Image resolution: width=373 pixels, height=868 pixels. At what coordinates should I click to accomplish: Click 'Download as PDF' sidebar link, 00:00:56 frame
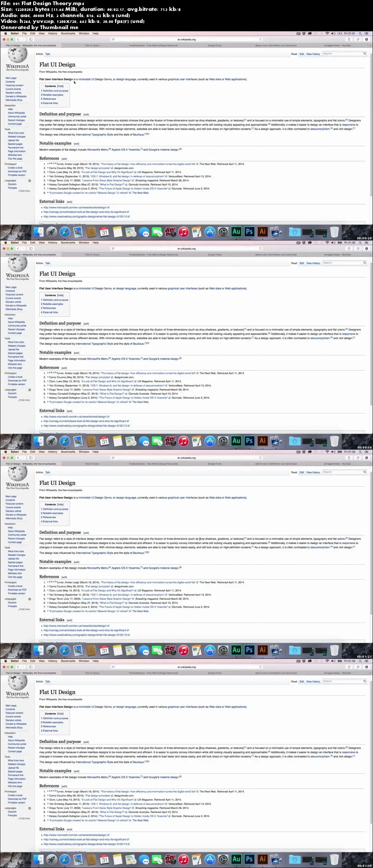tap(17, 381)
